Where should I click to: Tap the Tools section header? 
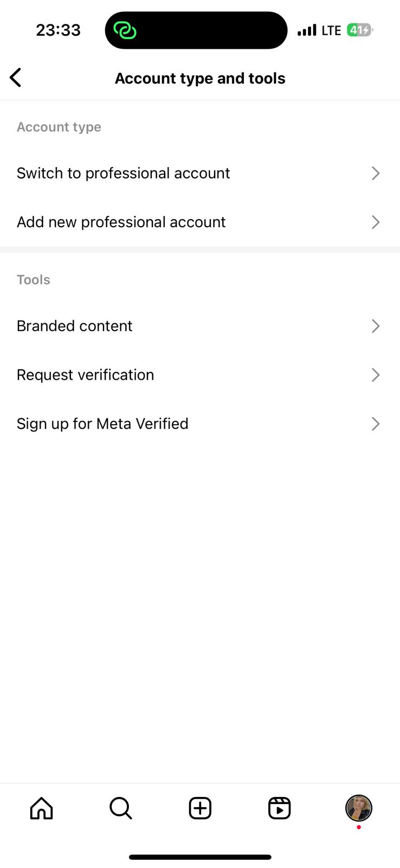33,279
